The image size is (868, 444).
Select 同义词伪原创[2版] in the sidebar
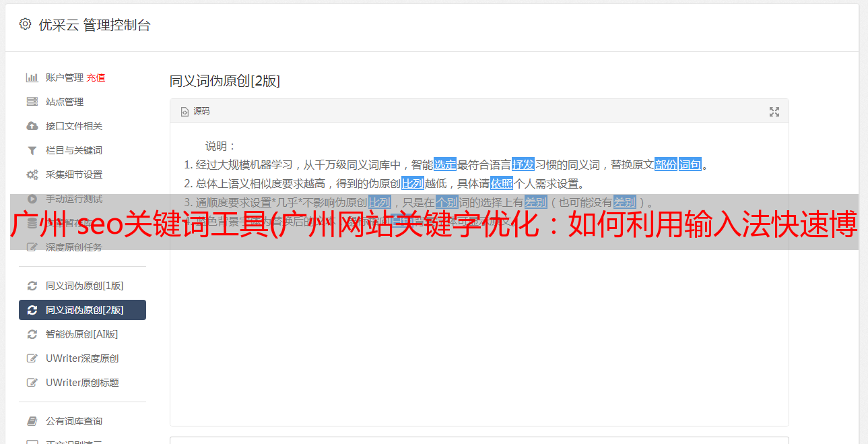pos(82,310)
